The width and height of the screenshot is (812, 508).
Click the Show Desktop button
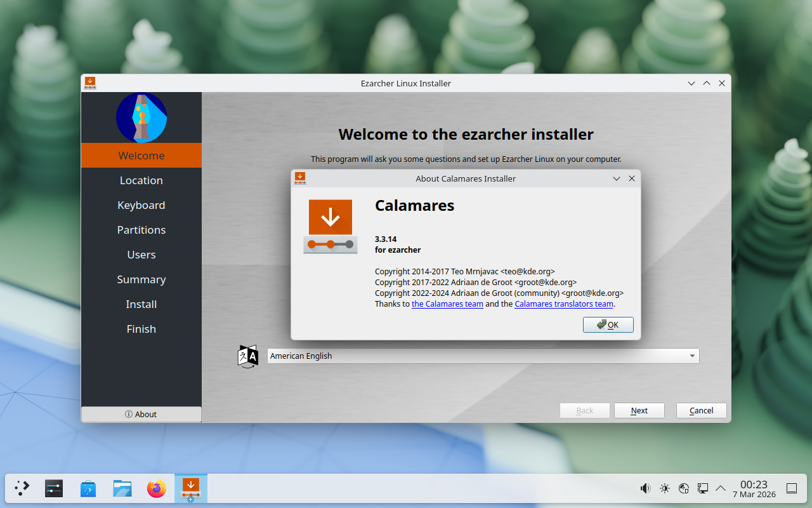pos(792,488)
